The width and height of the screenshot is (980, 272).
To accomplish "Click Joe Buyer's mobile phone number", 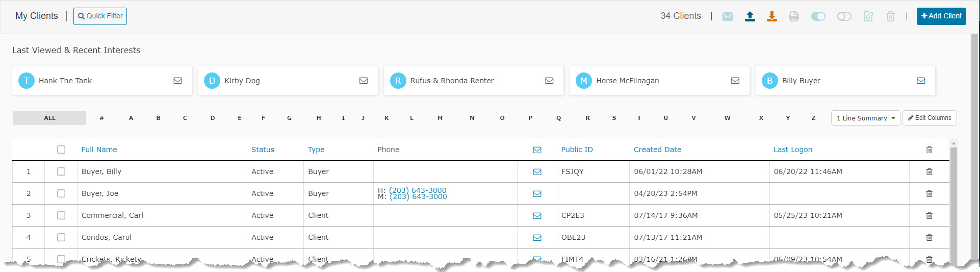I will click(x=418, y=196).
